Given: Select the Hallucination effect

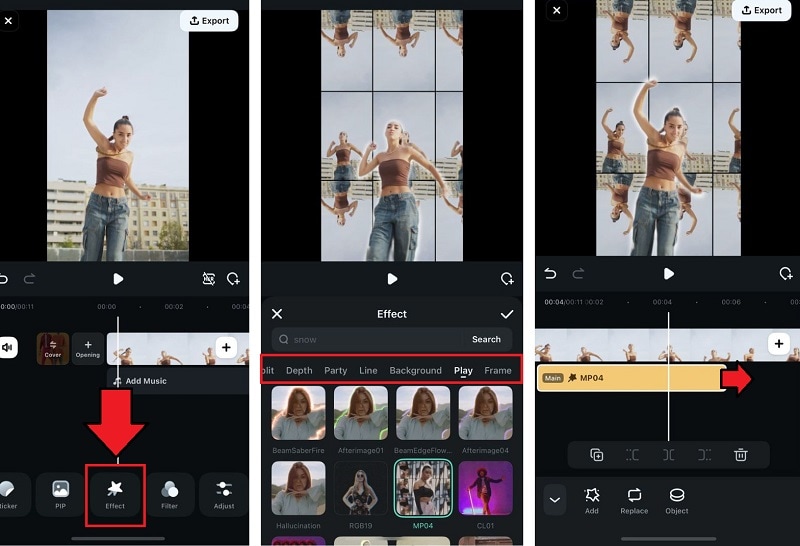Looking at the screenshot, I should coord(298,488).
